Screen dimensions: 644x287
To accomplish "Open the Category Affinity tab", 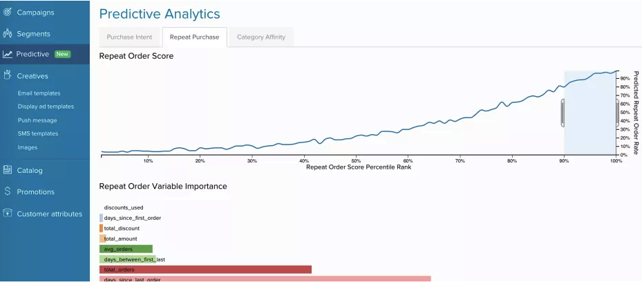I will (261, 37).
